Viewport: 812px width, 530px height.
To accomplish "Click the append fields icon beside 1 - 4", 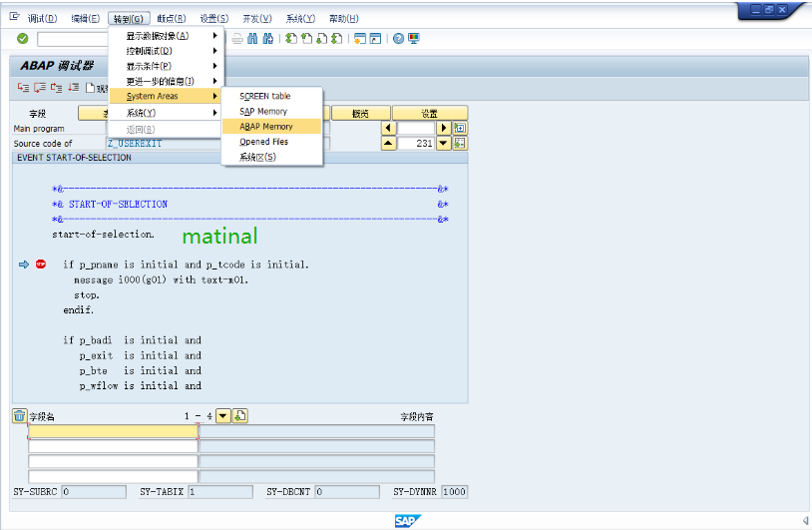I will [240, 415].
